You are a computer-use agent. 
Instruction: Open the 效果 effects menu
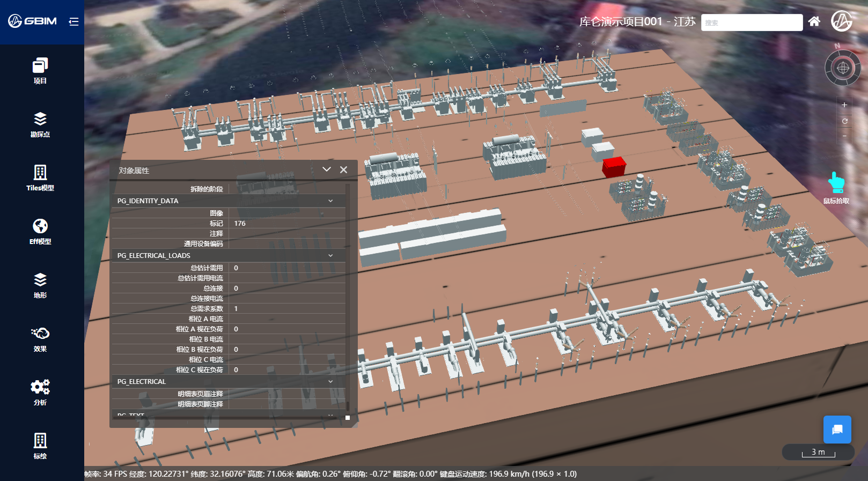[40, 339]
